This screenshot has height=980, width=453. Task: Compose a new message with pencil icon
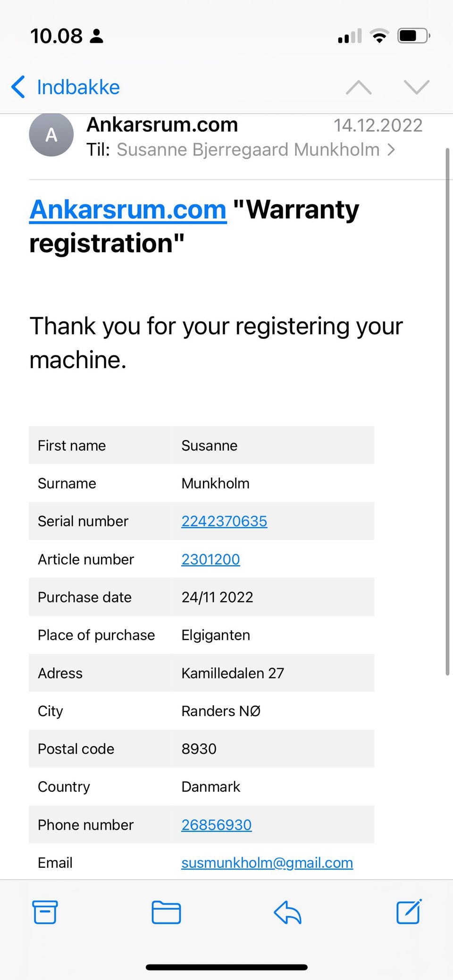tap(409, 912)
